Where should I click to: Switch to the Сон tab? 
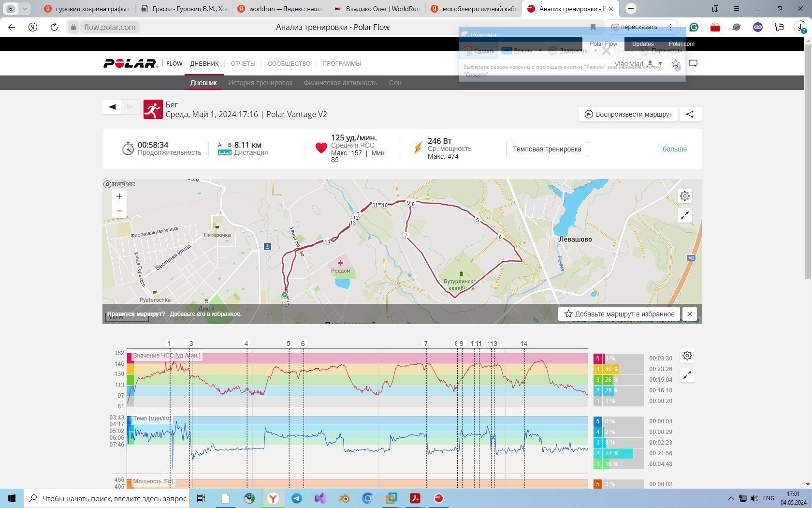tap(395, 83)
